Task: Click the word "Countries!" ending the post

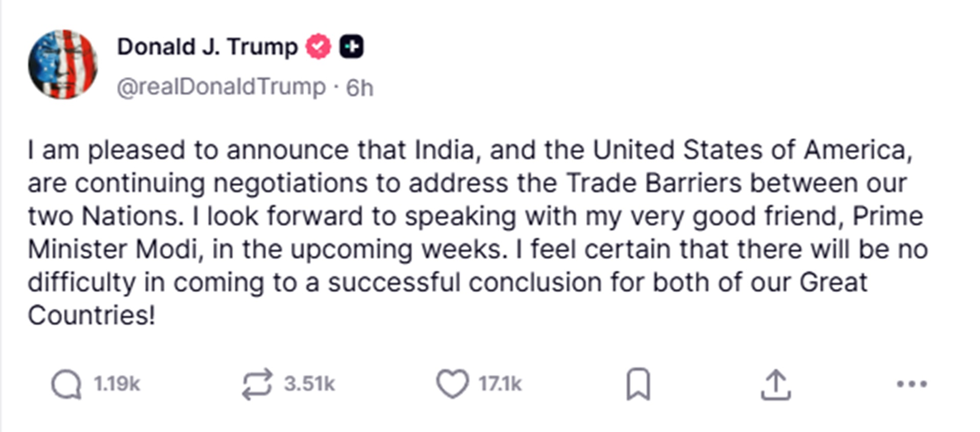Action: pyautogui.click(x=91, y=316)
